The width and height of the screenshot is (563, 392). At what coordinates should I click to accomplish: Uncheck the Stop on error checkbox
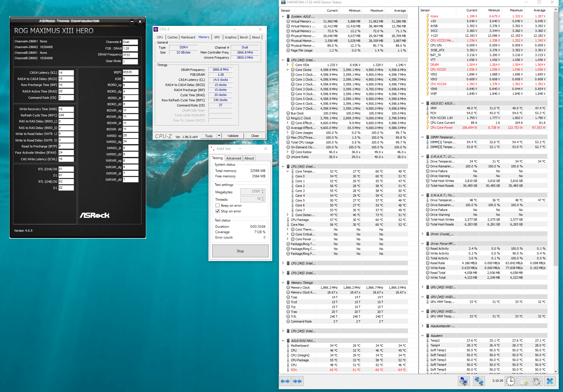pyautogui.click(x=218, y=211)
